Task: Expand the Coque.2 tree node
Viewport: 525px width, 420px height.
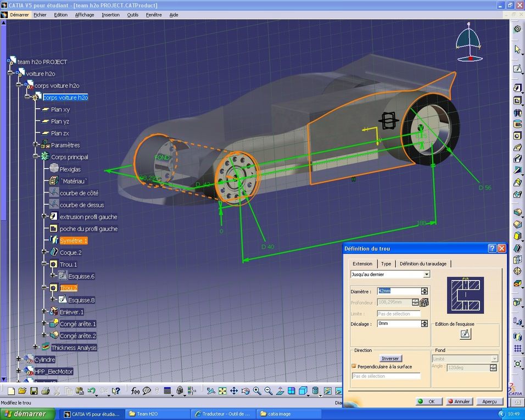Action: [x=44, y=251]
